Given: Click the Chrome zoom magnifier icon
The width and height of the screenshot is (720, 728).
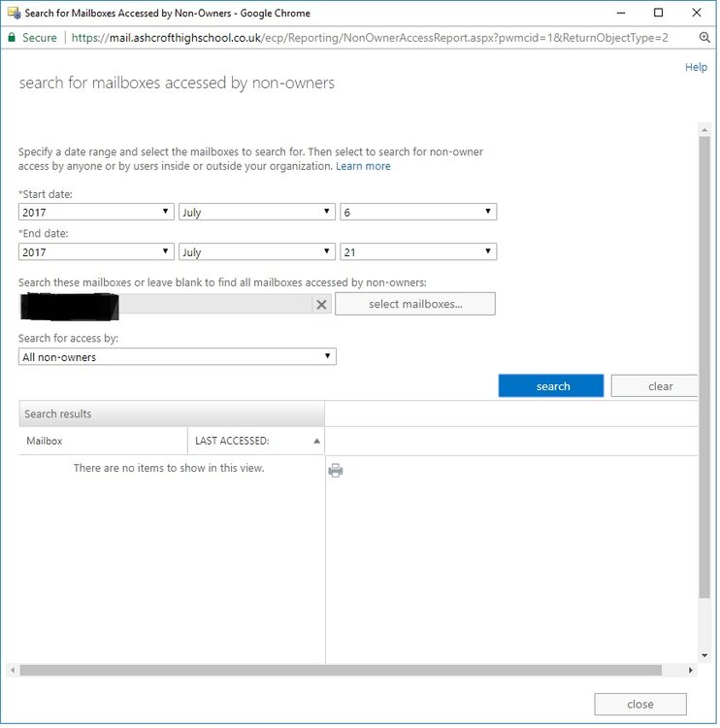Looking at the screenshot, I should point(705,38).
